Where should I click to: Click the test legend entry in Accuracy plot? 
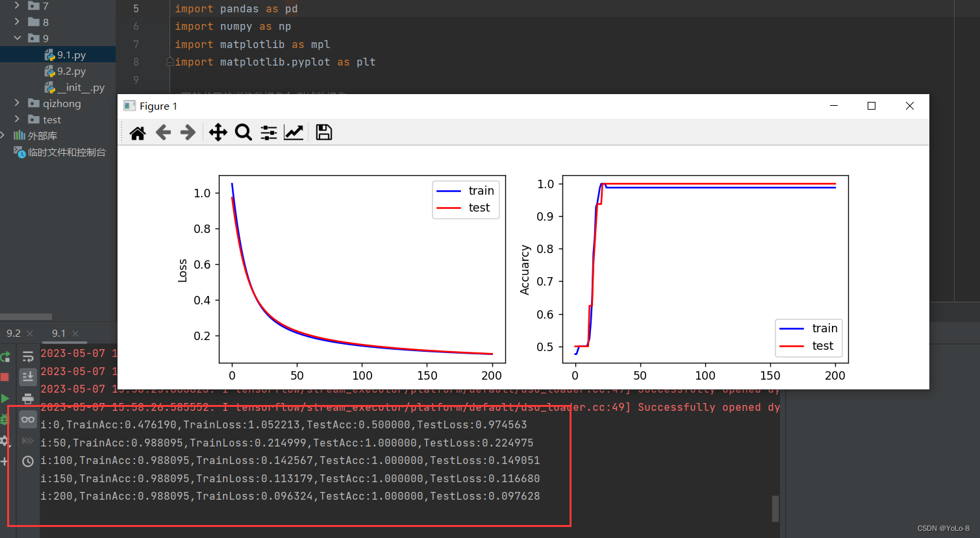(x=807, y=346)
